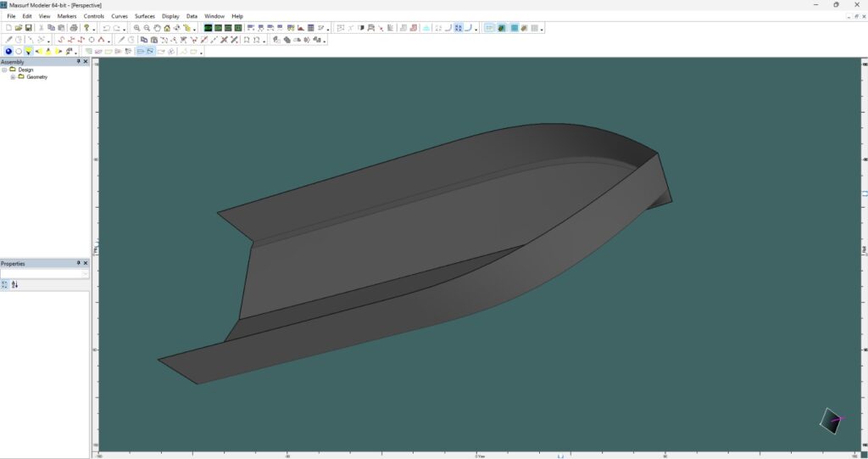Click the yellow bulb light facing left
Image resolution: width=868 pixels, height=459 pixels.
click(x=38, y=51)
